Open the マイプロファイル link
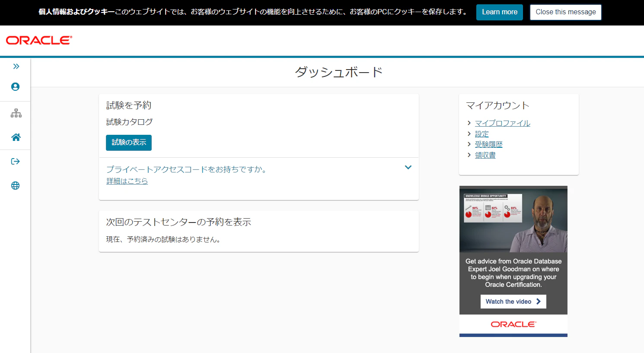The width and height of the screenshot is (644, 353). click(503, 123)
